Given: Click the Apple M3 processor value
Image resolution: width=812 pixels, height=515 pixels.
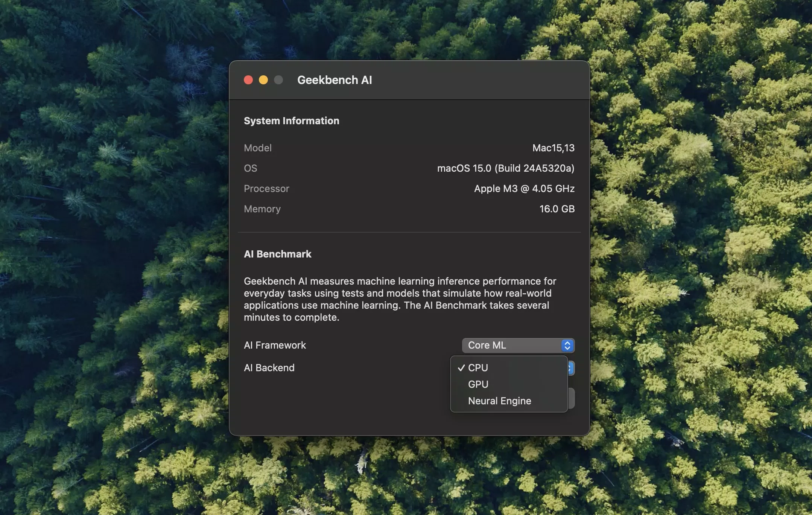Looking at the screenshot, I should click(x=524, y=189).
